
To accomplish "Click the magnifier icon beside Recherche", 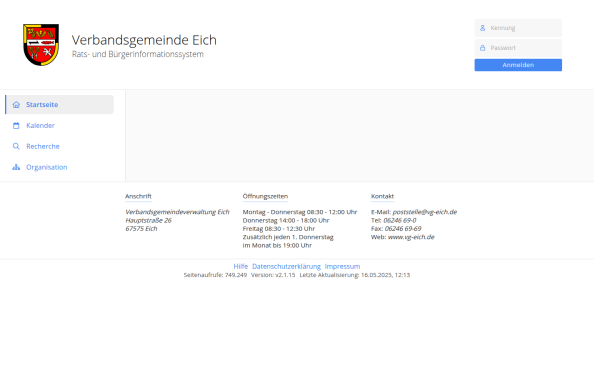I will [16, 147].
